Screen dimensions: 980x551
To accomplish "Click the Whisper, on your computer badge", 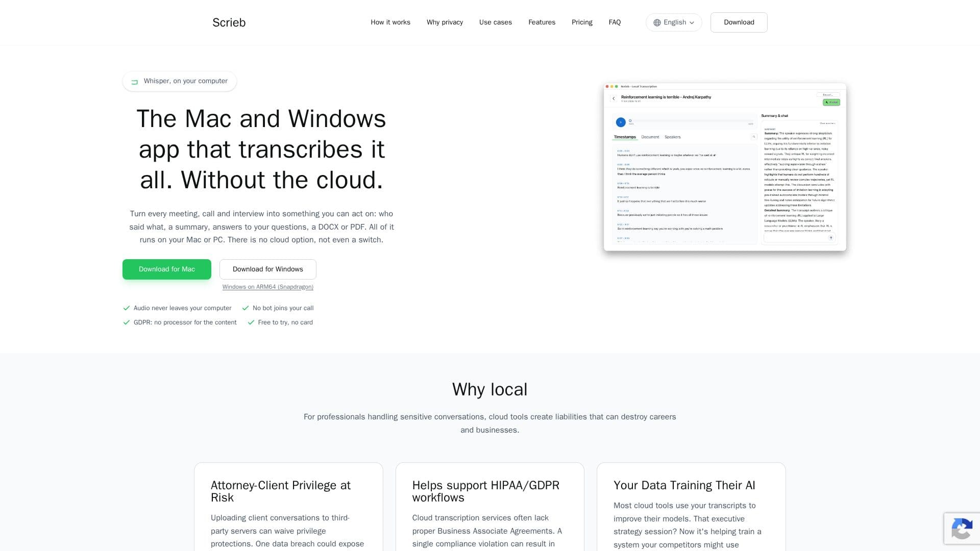I will click(x=179, y=81).
